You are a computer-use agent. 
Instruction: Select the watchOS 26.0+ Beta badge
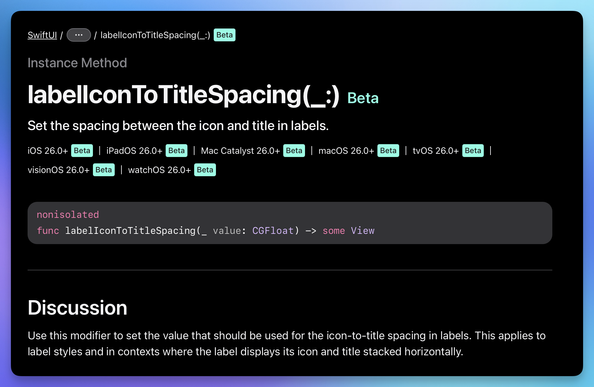click(205, 170)
